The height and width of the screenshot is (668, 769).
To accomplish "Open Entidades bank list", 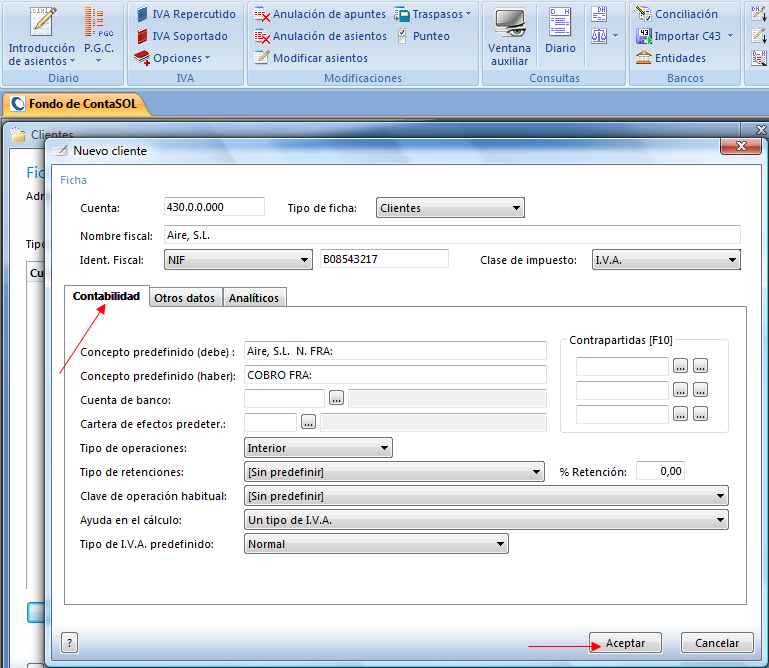I will 671,58.
